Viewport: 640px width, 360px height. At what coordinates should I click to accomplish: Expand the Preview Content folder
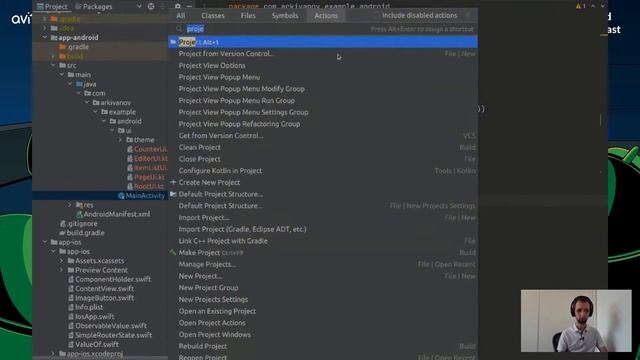[62, 270]
